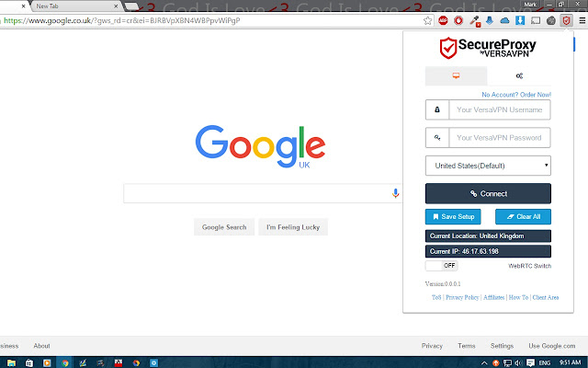Viewport: 588px width, 368px height.
Task: Switch to the settings gears tab
Action: (519, 75)
